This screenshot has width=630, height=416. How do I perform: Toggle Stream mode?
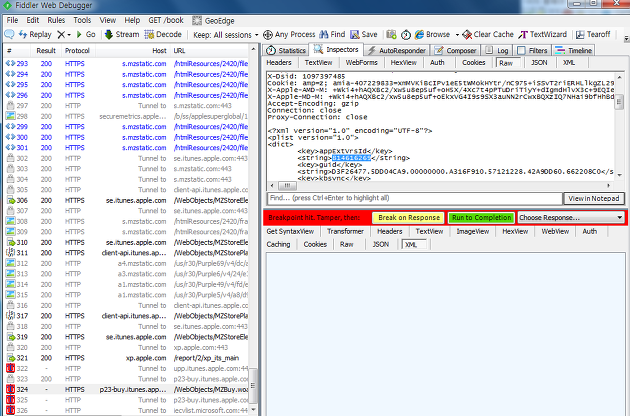122,35
